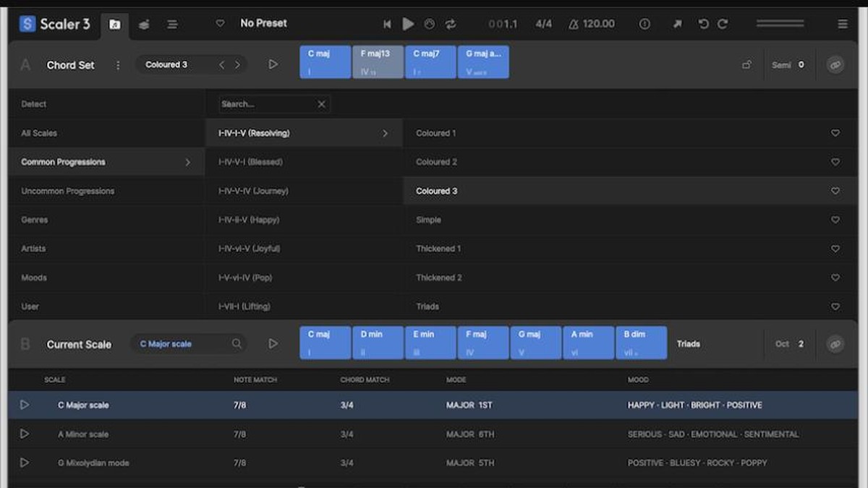Image resolution: width=868 pixels, height=488 pixels.
Task: Open the browse folder tab icon
Action: pos(114,25)
